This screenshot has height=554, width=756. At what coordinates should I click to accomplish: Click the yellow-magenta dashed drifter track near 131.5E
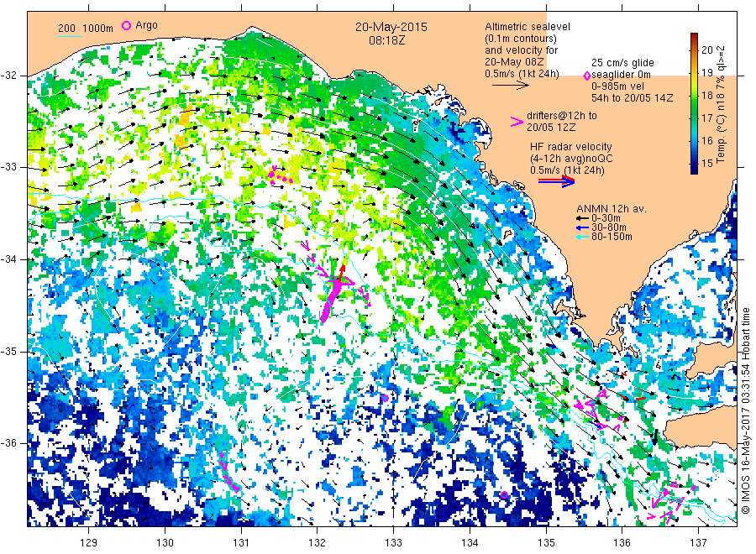[x=280, y=175]
